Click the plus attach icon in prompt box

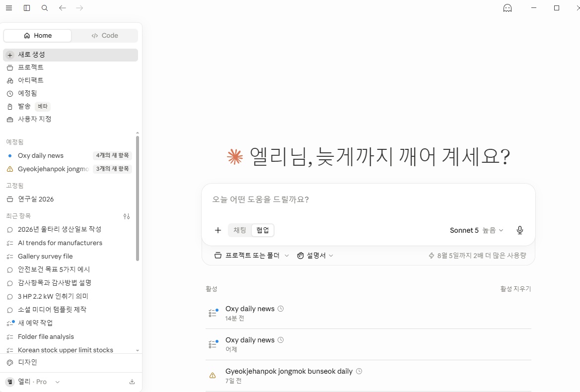(218, 230)
